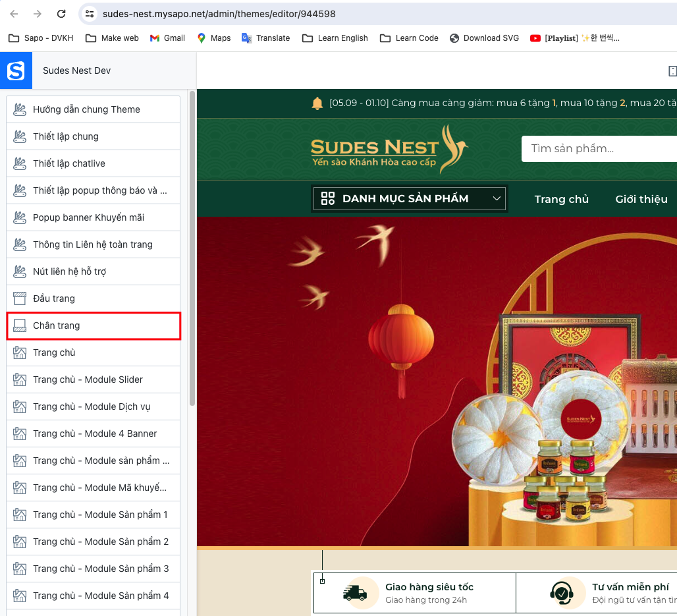The height and width of the screenshot is (616, 677).
Task: Open Trang chủ - Module Sản phẩm 2
Action: (94, 542)
